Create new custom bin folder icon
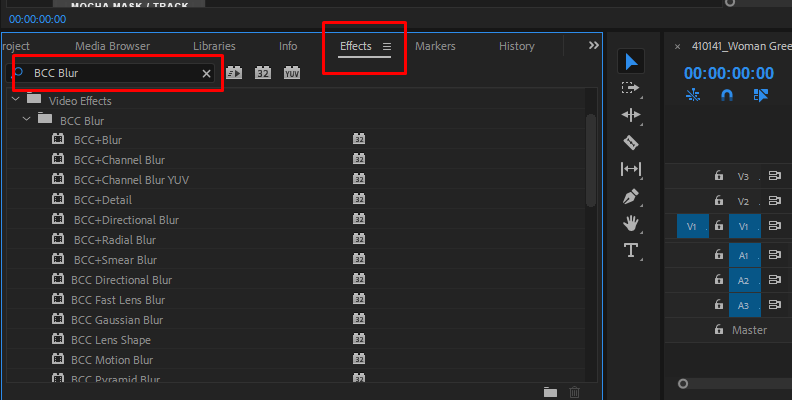Screen dimensions: 792x400 (x=551, y=392)
